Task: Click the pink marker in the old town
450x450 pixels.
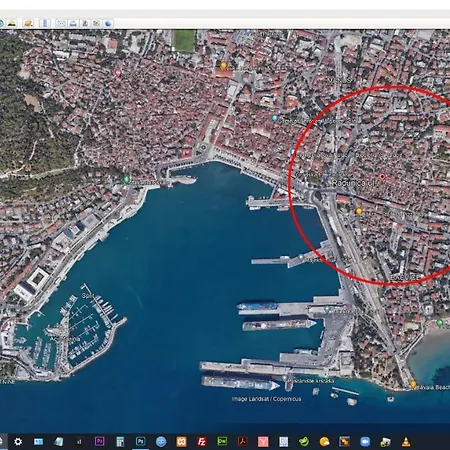Action: click(x=118, y=72)
